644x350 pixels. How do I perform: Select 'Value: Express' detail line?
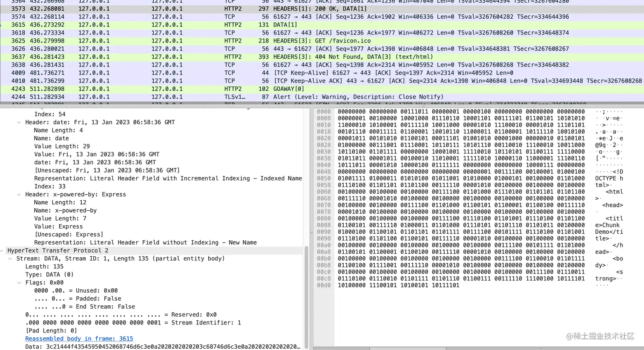click(x=58, y=227)
